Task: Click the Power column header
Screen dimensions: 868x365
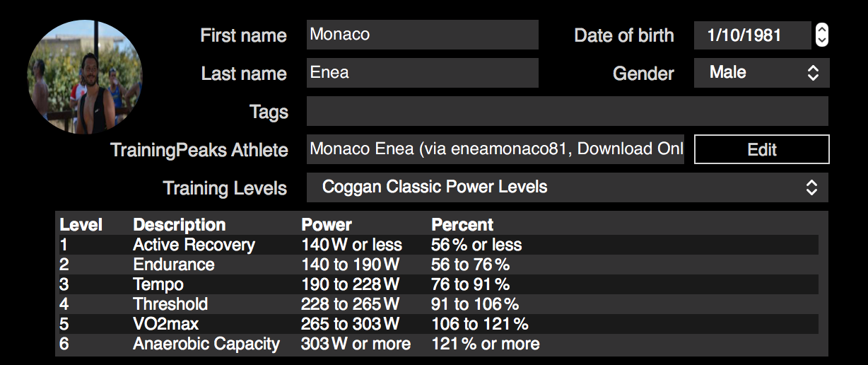Action: point(327,225)
